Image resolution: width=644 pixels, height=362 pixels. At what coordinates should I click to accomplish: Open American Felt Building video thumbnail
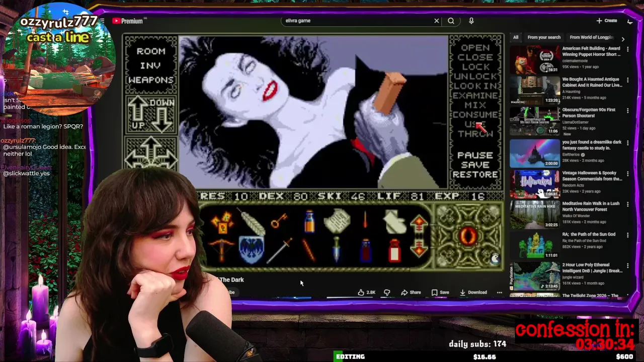pyautogui.click(x=534, y=59)
